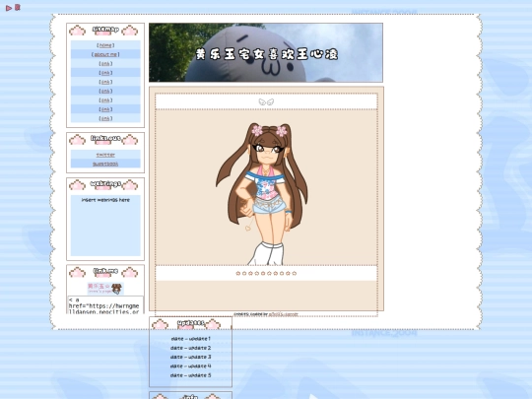The width and height of the screenshot is (532, 399).
Task: Open the home link in sitemap
Action: (105, 45)
